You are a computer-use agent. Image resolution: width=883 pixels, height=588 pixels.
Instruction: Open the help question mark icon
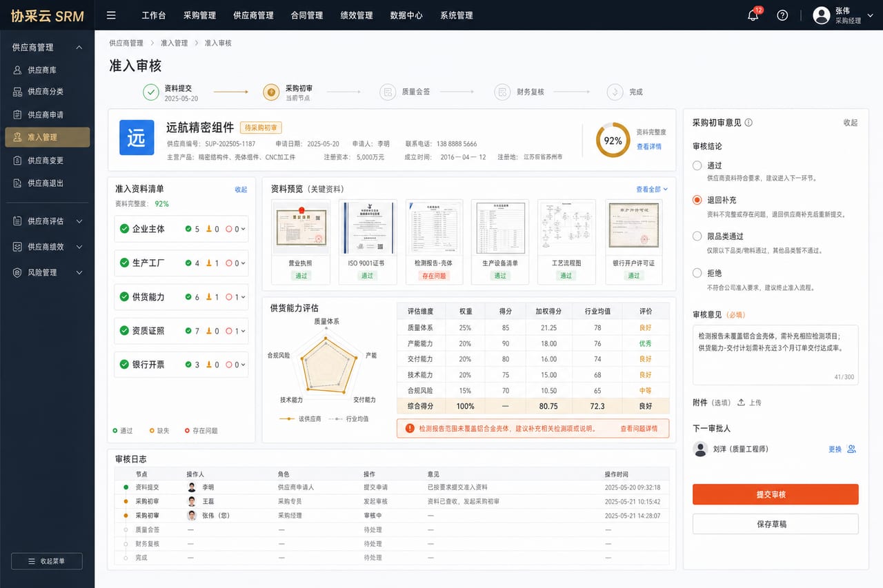tap(782, 15)
